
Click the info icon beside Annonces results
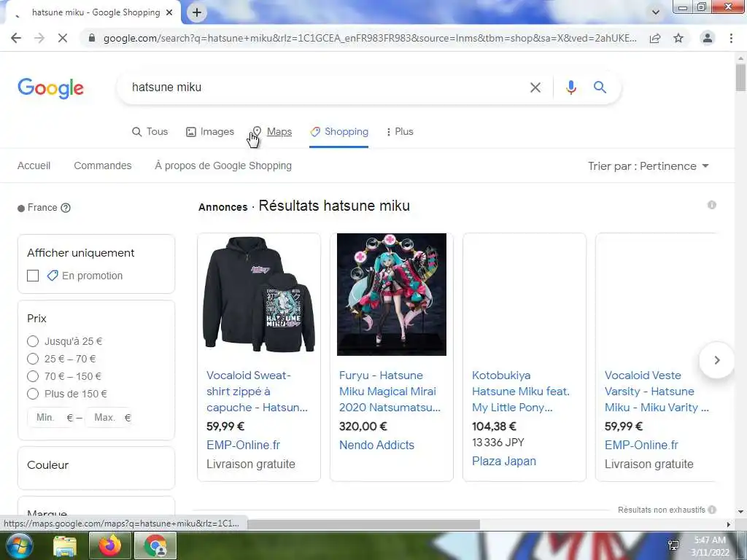click(712, 205)
